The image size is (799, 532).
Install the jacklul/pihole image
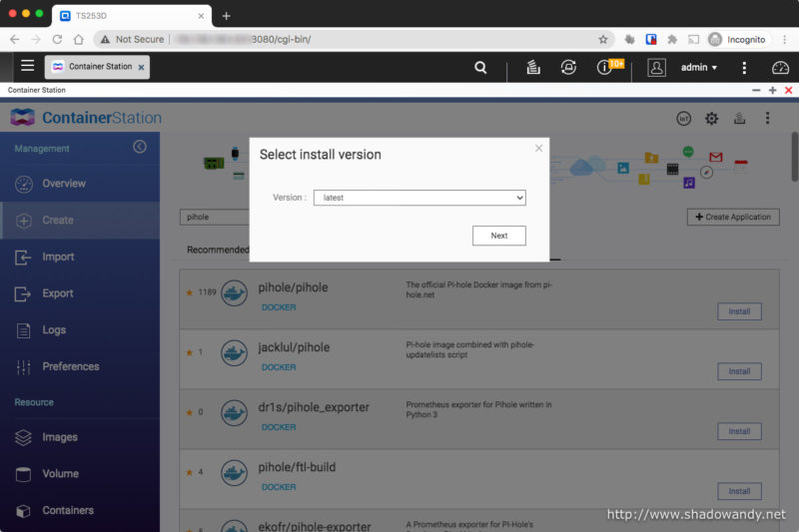click(739, 371)
